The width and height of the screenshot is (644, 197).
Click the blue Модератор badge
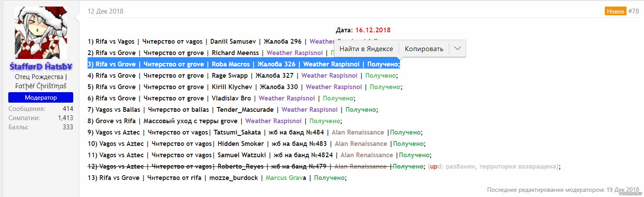[x=41, y=97]
